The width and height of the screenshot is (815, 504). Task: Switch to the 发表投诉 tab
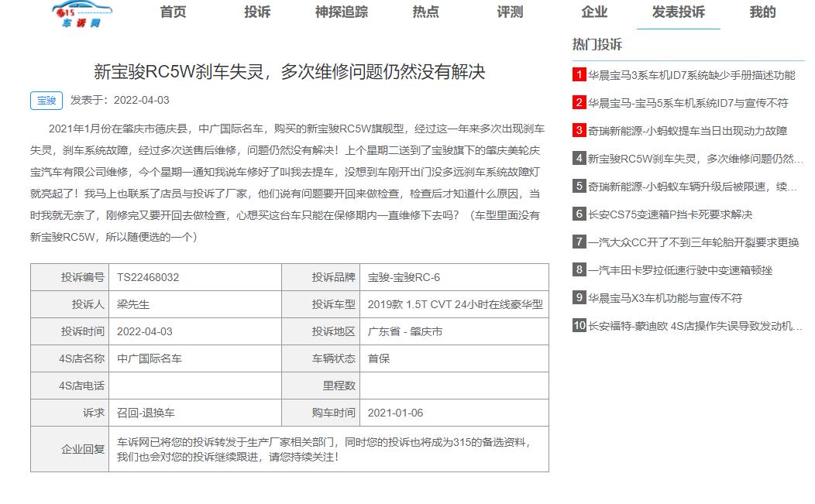pos(677,12)
